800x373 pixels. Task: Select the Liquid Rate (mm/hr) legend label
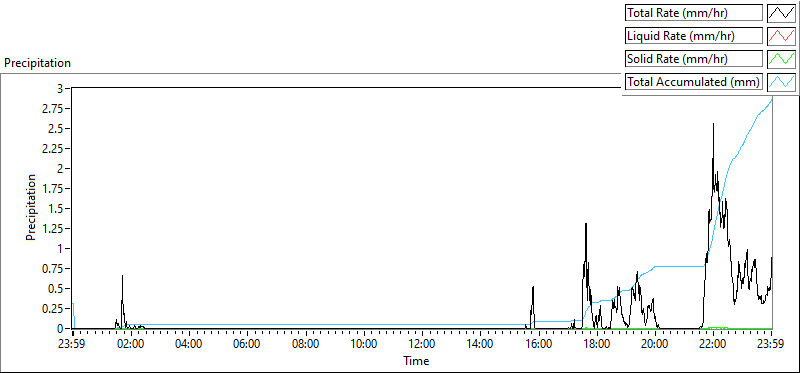click(694, 36)
